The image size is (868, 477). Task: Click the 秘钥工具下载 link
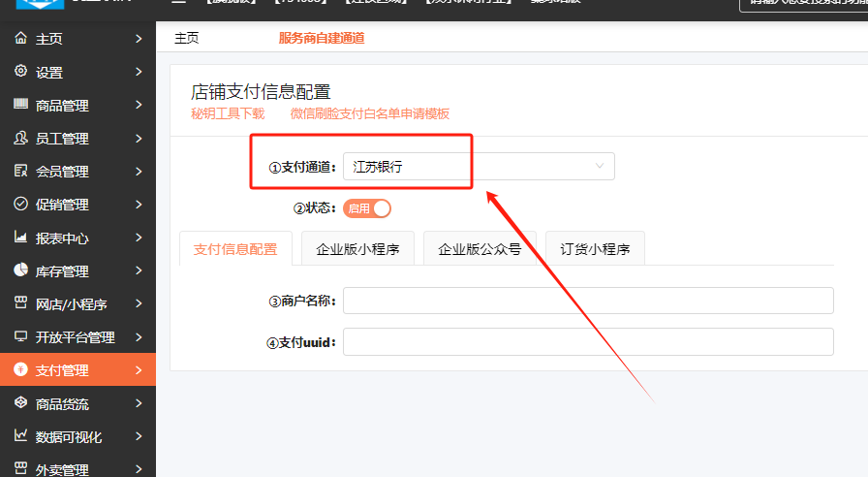(228, 113)
